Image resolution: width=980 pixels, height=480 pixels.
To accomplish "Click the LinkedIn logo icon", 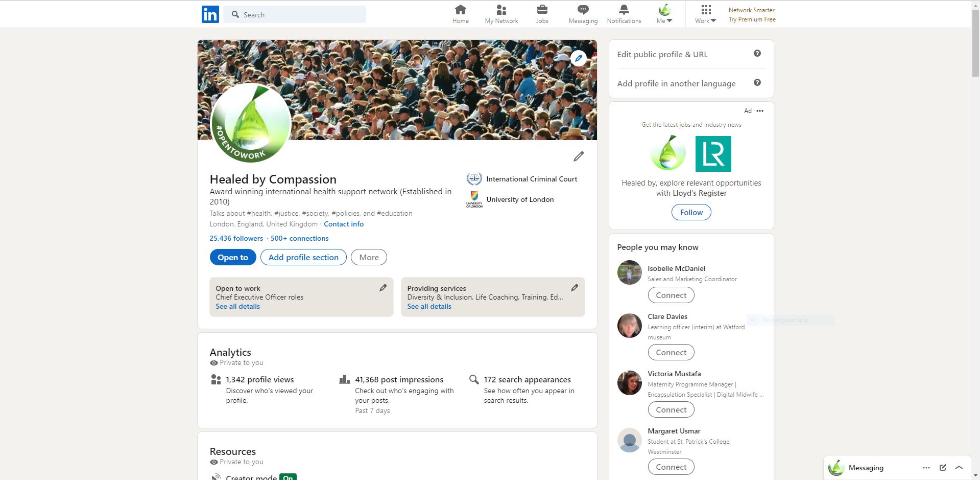I will tap(210, 14).
